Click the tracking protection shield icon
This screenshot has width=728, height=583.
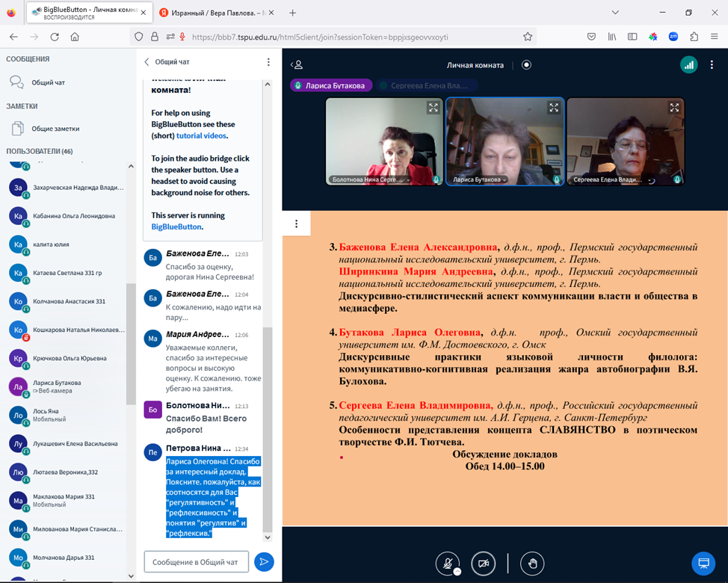click(x=138, y=37)
